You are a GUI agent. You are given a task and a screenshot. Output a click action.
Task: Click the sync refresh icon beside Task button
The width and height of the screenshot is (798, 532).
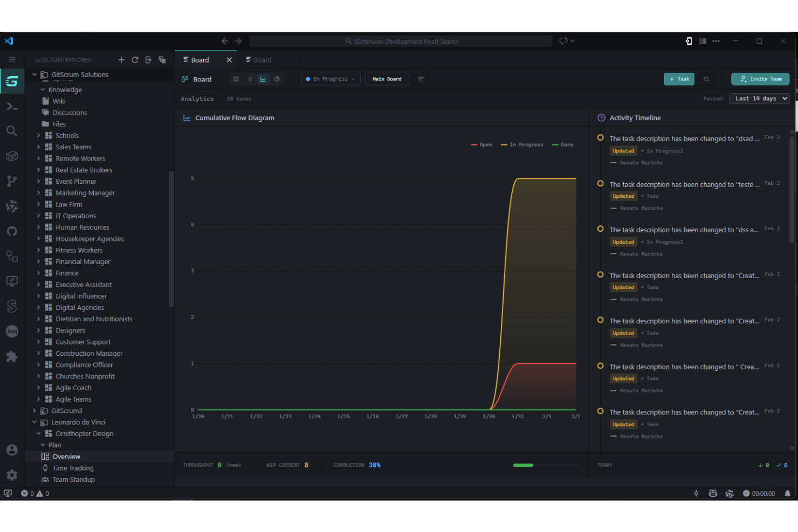[x=706, y=79]
